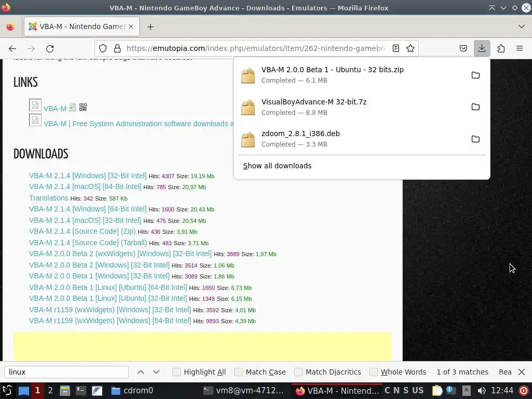List all tabs dropdown chevron

coord(522,26)
